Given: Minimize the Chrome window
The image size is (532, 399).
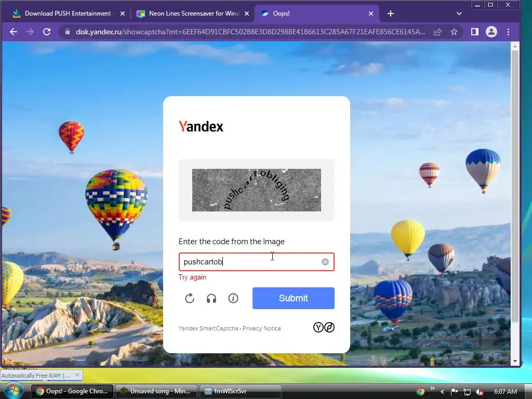Looking at the screenshot, I should tap(477, 5).
